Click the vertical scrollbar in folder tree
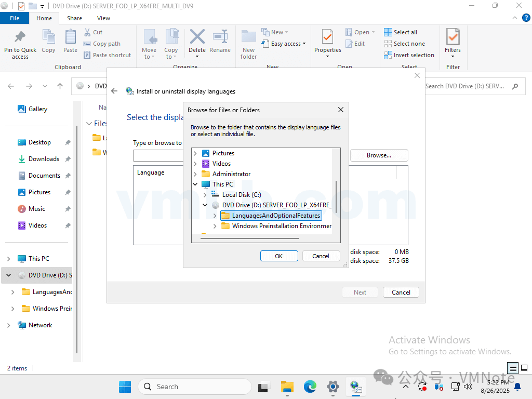 336,196
